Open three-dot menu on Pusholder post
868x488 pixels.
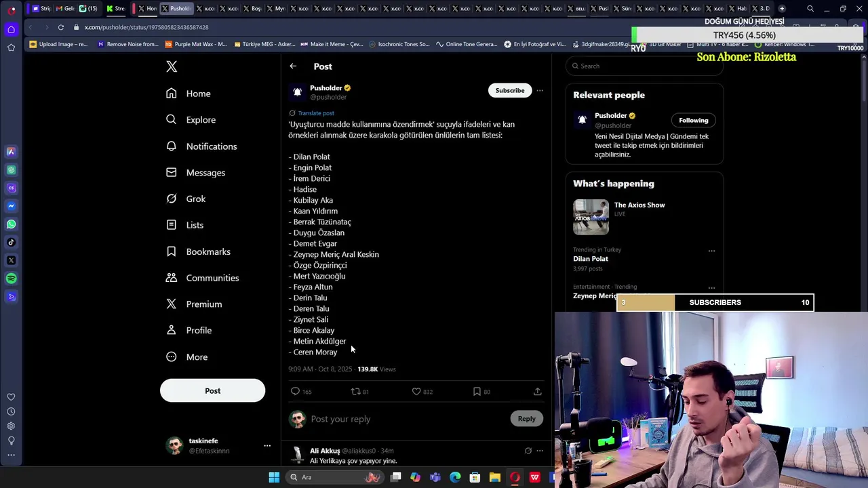[540, 90]
